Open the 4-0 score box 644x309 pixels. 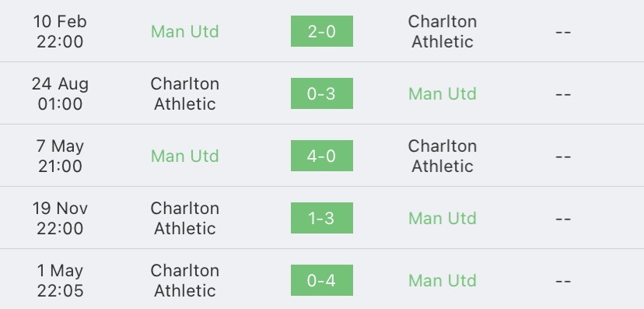tap(321, 156)
